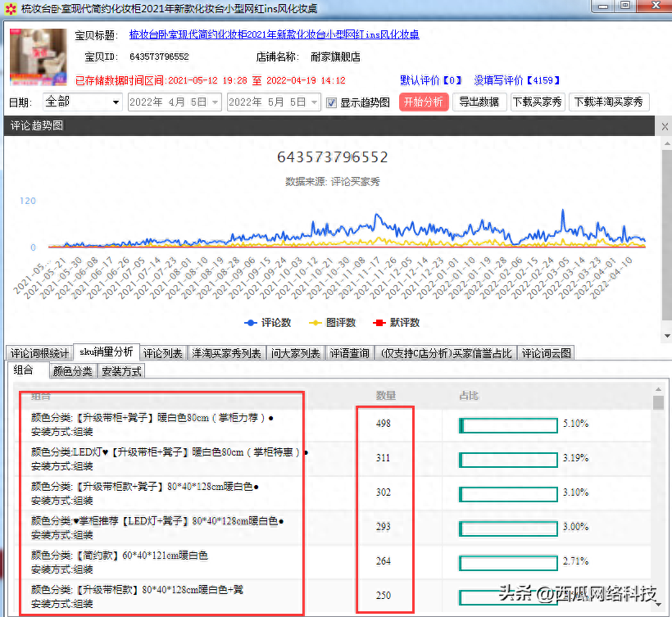The height and width of the screenshot is (617, 672).
Task: Minimize the application window
Action: coord(605,7)
